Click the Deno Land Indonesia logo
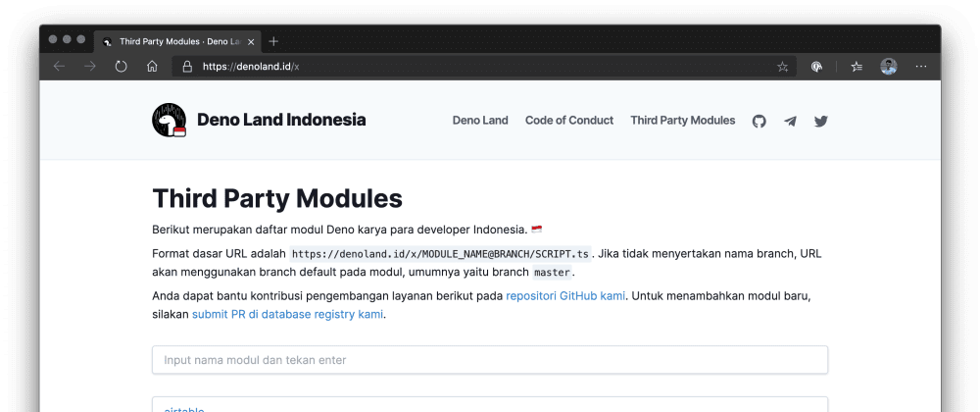This screenshot has width=980, height=412. point(169,120)
